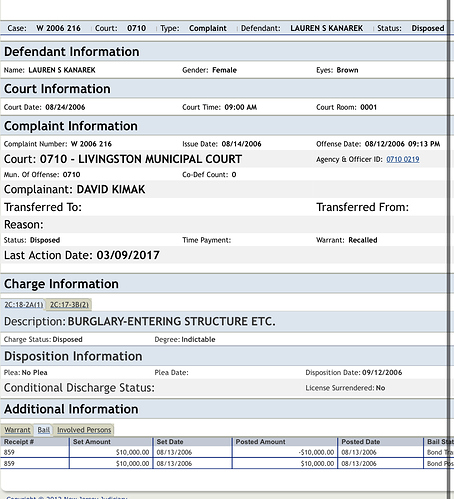Click Disposed status in top header bar
This screenshot has height=499, width=454.
428,28
